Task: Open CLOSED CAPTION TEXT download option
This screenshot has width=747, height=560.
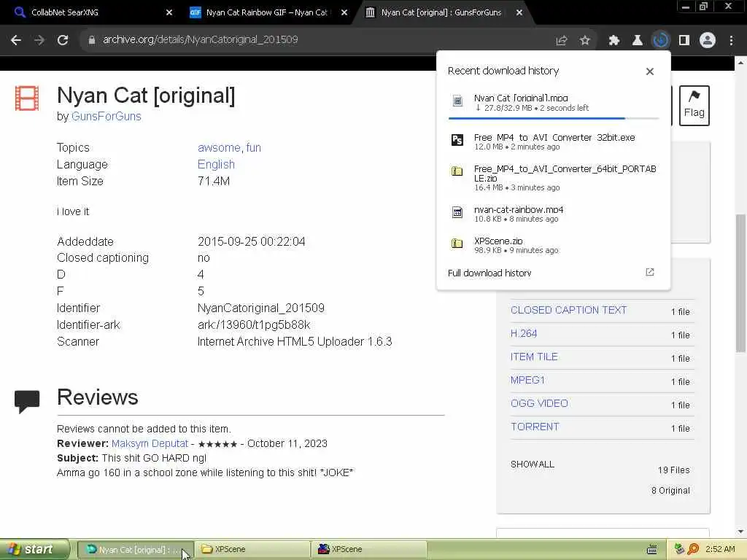Action: (568, 310)
